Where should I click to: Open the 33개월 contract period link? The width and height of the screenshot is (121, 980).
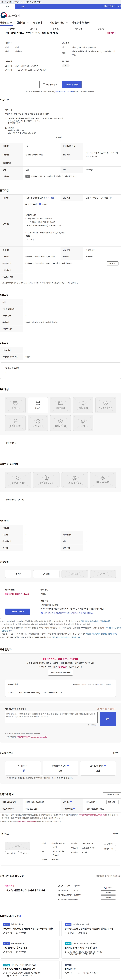point(51,198)
